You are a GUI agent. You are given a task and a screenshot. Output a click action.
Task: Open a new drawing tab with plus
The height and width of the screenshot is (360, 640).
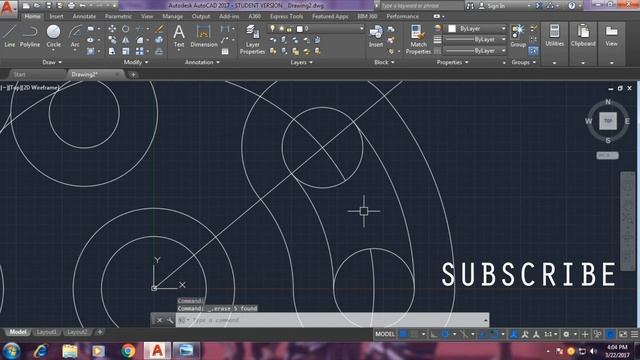133,75
